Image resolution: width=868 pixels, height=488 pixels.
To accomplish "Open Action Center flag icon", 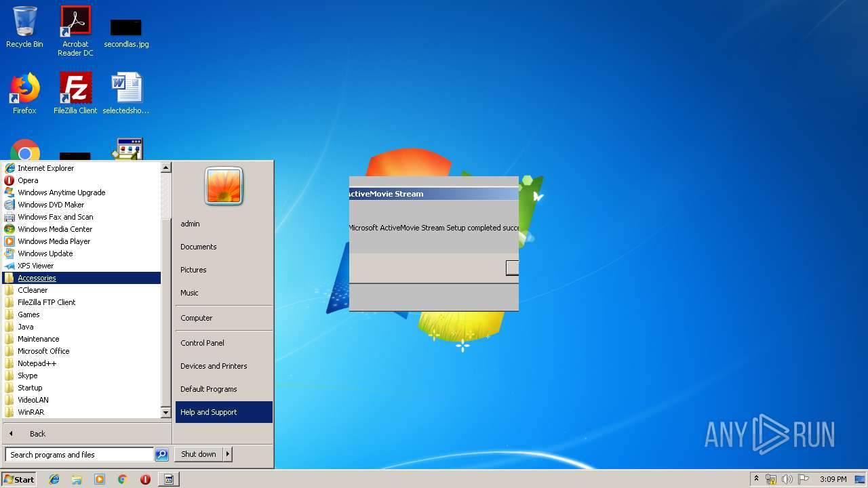I will [x=804, y=479].
